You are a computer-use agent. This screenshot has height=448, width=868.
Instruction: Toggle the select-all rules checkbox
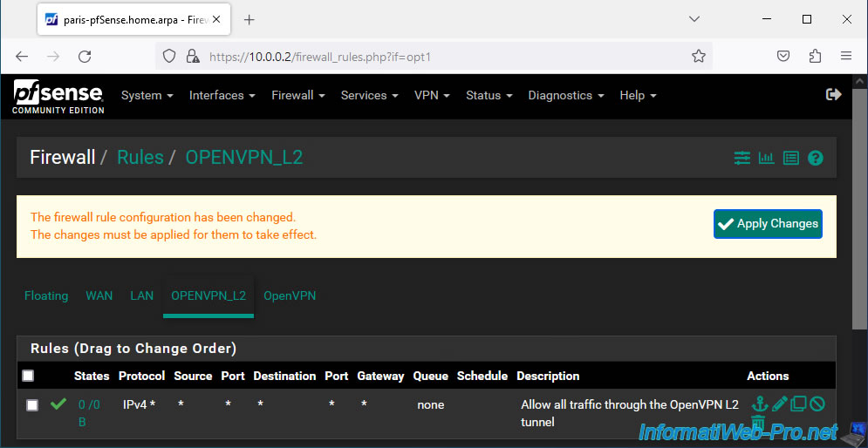(28, 377)
